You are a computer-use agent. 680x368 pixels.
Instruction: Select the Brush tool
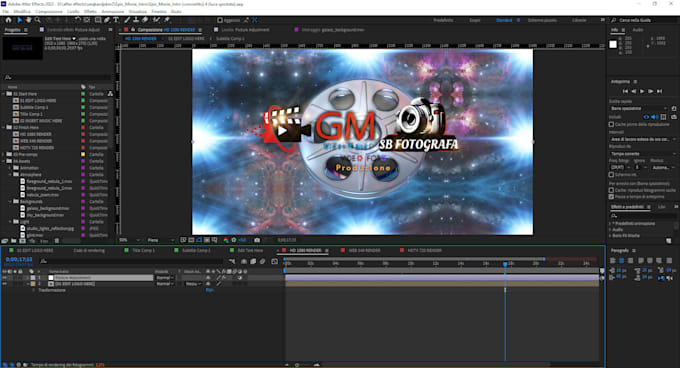coord(127,20)
